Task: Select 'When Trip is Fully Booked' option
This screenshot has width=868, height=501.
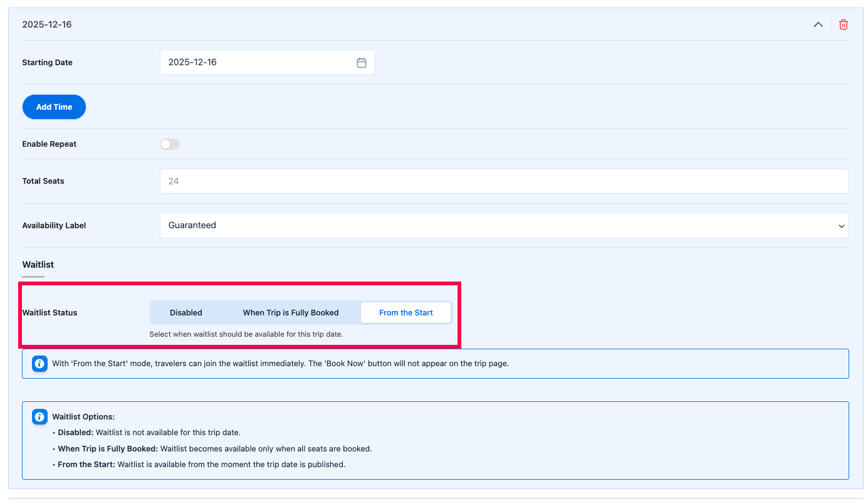Action: tap(291, 312)
